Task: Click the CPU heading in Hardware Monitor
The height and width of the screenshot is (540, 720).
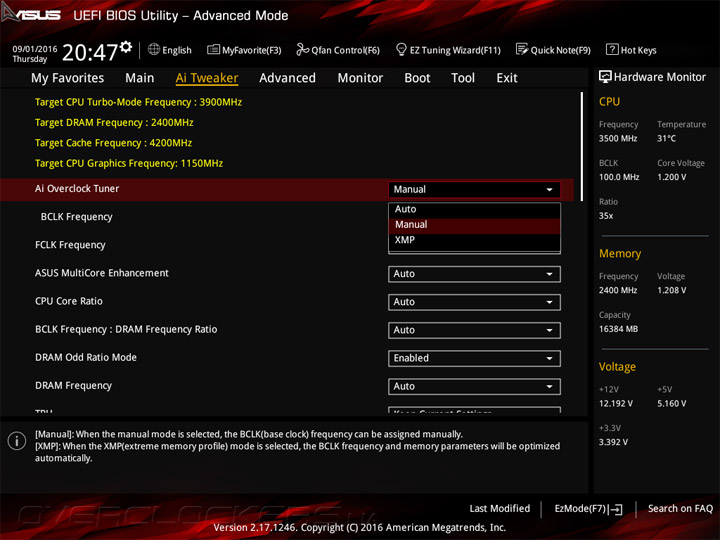Action: pos(609,101)
